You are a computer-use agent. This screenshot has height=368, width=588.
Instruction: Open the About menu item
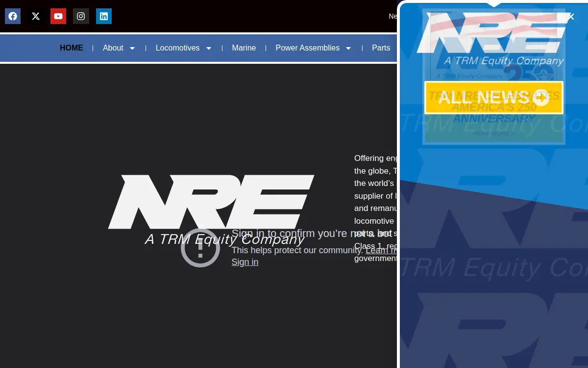click(113, 48)
